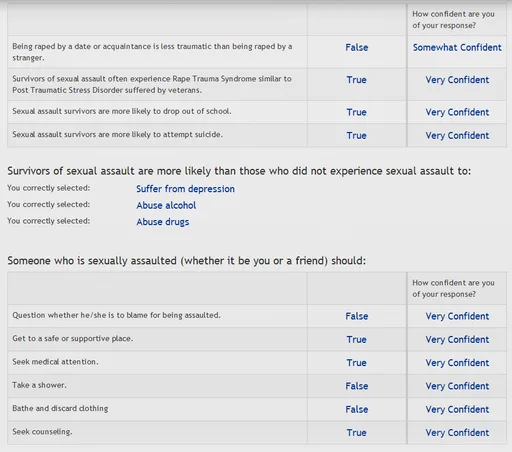Click the Somewhat Confident response
Viewport: 512px width, 452px height.
(x=457, y=48)
